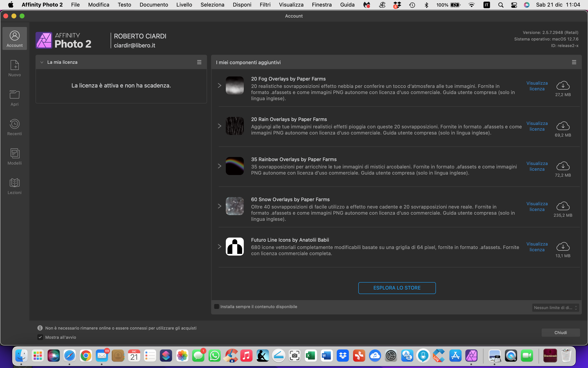Uncheck Mostra all'avvio checkbox

coord(40,337)
